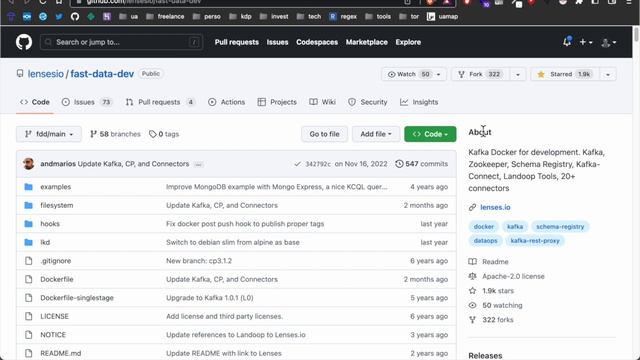
Task: Open commit 342792c
Action: pyautogui.click(x=318, y=164)
